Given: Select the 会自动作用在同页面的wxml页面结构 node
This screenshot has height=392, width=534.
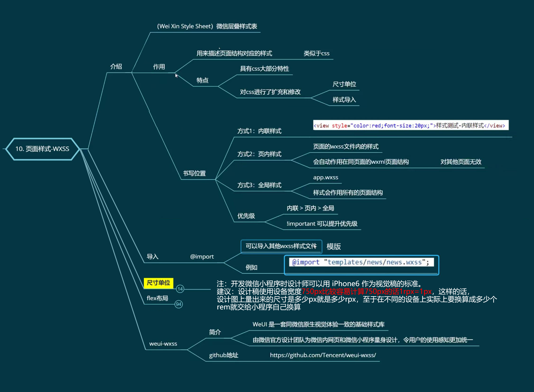Looking at the screenshot, I should point(361,162).
